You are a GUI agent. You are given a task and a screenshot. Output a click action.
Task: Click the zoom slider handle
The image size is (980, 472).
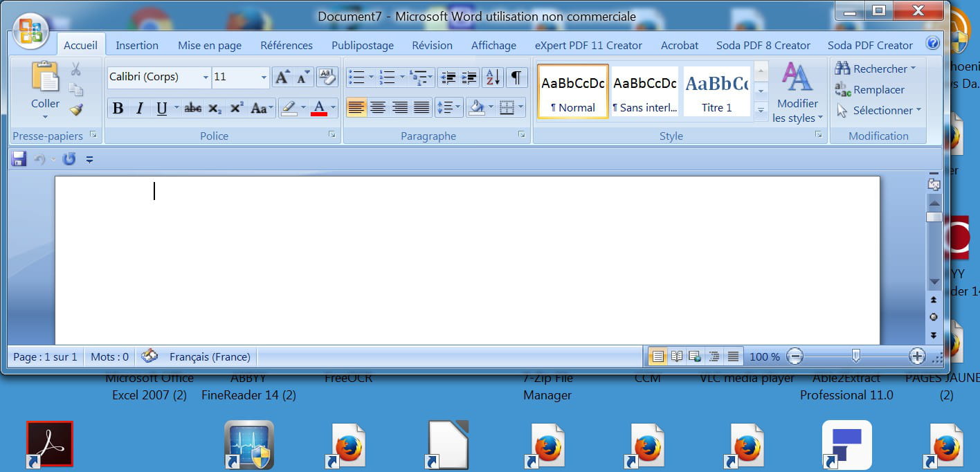click(x=856, y=356)
